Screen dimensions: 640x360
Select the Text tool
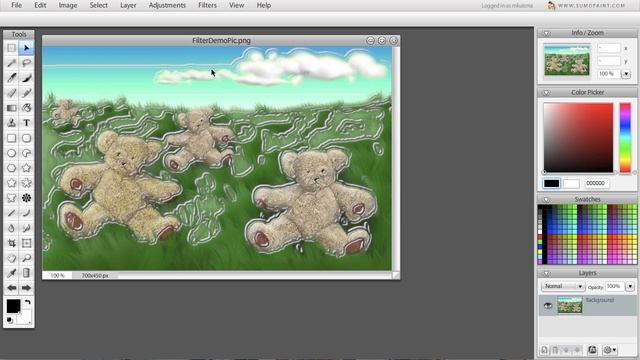[27, 123]
